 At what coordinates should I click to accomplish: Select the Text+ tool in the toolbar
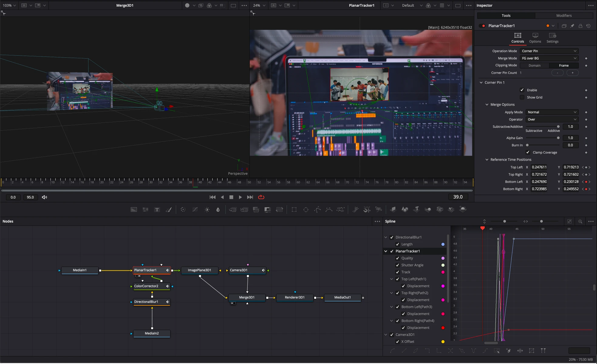157,210
